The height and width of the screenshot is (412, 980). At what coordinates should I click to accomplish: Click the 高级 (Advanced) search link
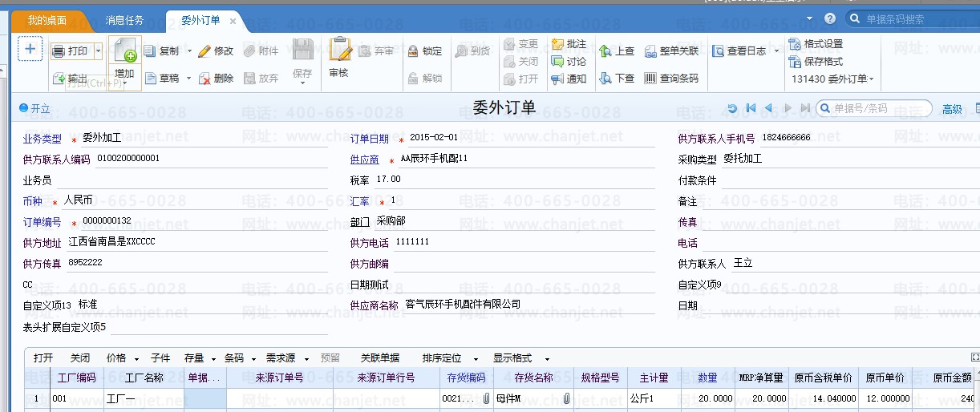pos(952,109)
